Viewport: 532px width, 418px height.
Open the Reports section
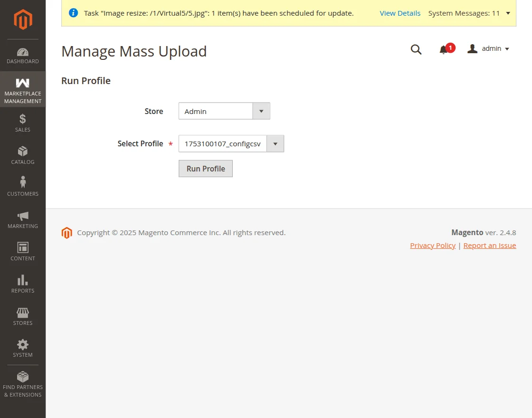(x=22, y=283)
